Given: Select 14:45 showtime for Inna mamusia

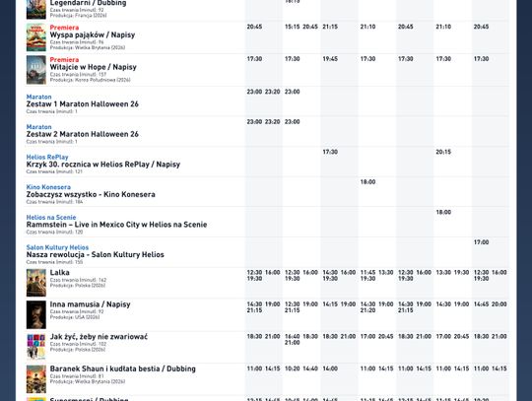Looking at the screenshot, I should click(x=481, y=304).
